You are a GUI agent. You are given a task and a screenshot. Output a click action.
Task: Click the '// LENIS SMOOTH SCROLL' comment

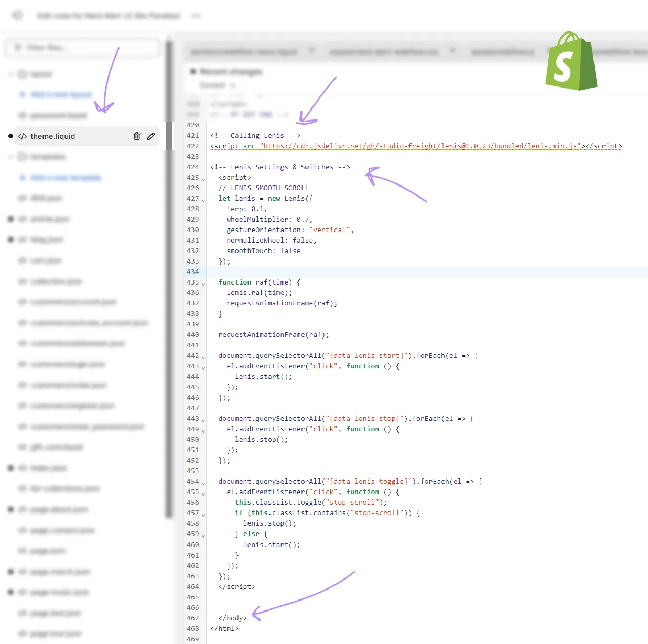(x=264, y=188)
